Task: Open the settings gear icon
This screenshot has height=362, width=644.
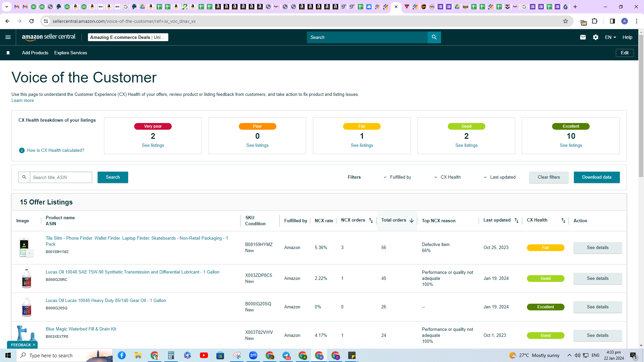Action: click(596, 37)
